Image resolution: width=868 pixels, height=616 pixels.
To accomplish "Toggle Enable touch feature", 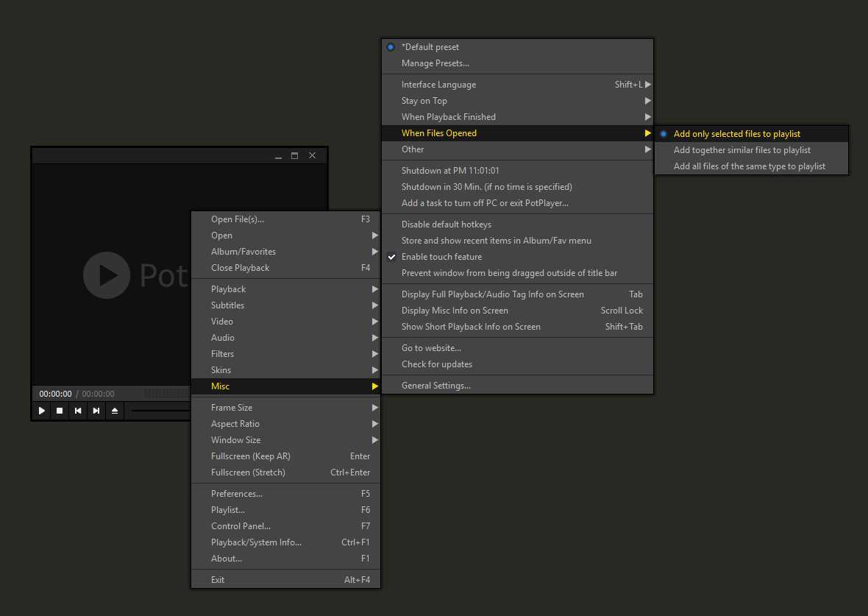I will (x=518, y=257).
